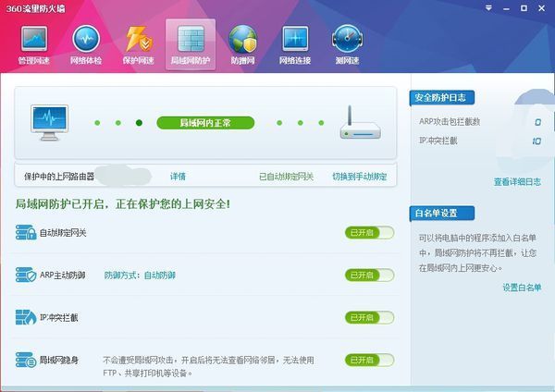
Task: Turn off IP冲突拦截 switch
Action: pos(369,318)
